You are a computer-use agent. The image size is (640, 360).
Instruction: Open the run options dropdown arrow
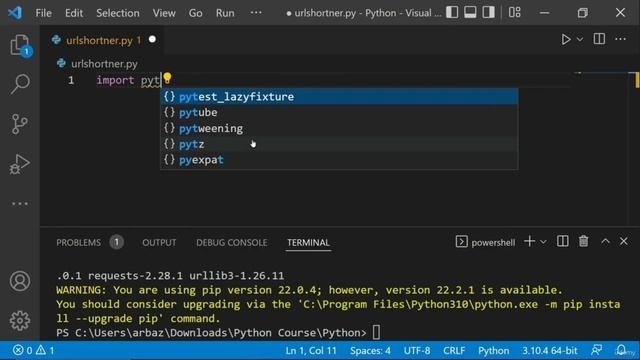(580, 39)
